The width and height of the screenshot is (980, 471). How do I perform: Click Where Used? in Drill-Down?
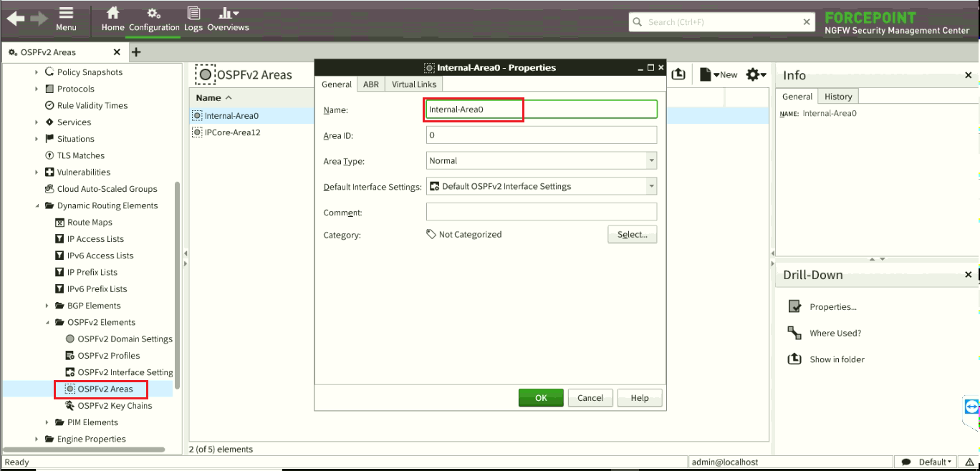tap(835, 333)
